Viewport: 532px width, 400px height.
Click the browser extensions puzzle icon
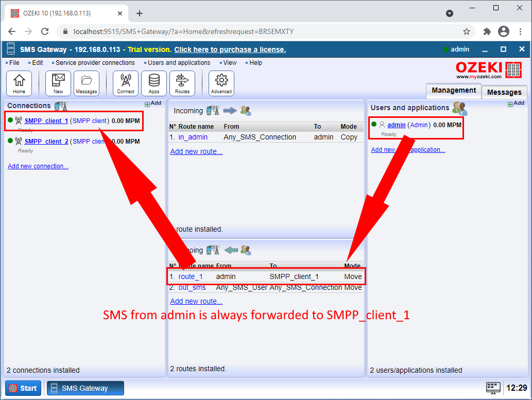[487, 31]
